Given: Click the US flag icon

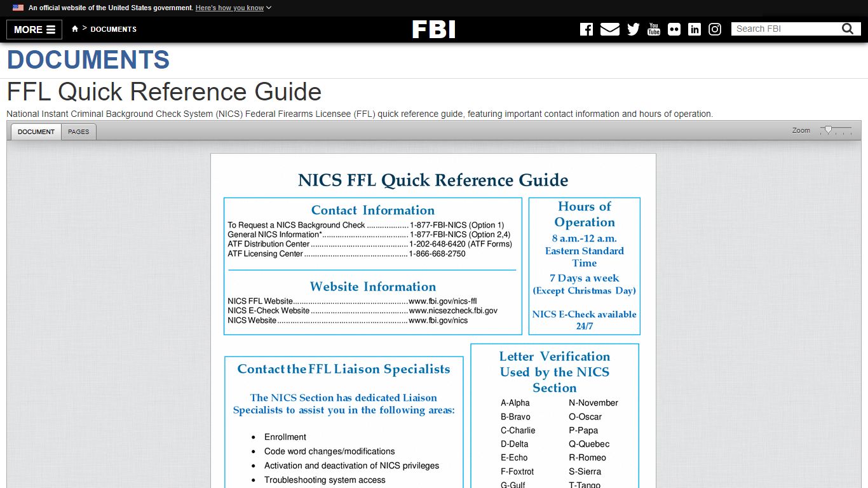Looking at the screenshot, I should click(x=18, y=8).
